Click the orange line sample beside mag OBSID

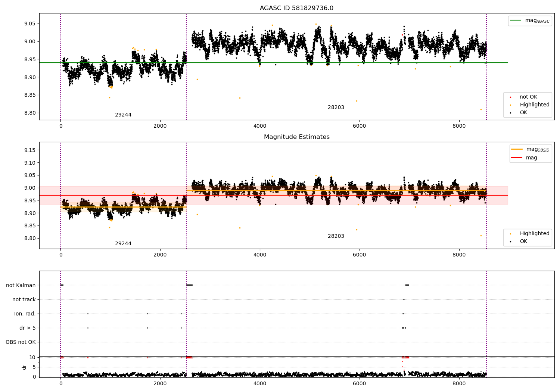click(x=517, y=149)
